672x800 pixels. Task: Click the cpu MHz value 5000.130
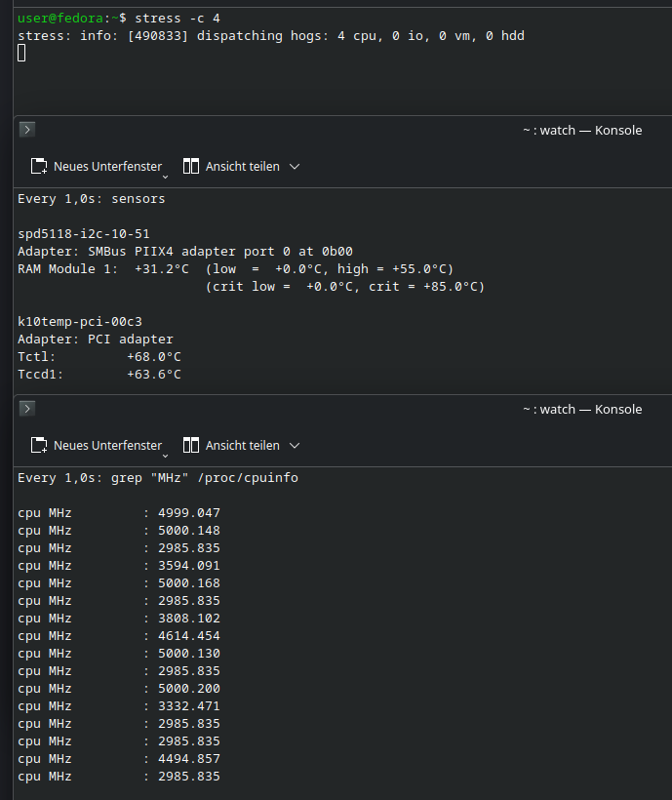click(189, 654)
